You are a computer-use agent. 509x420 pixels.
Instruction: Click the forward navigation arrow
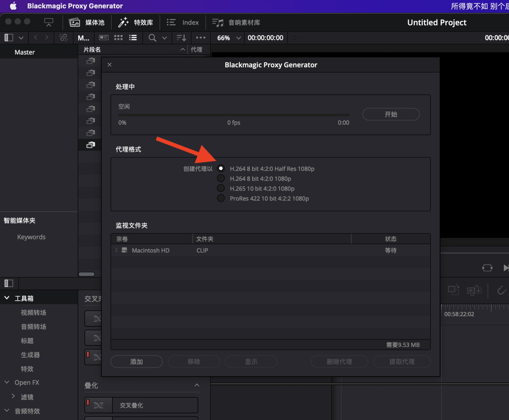pyautogui.click(x=47, y=38)
